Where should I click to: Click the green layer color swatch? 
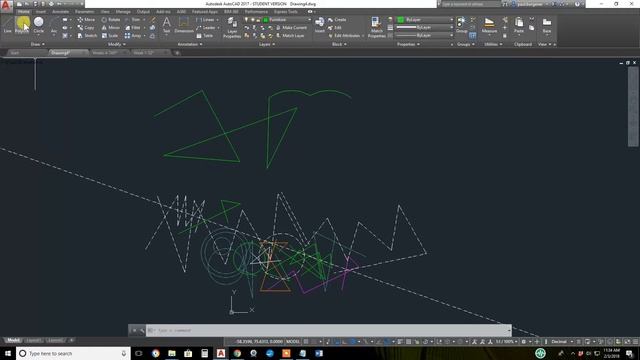266,20
